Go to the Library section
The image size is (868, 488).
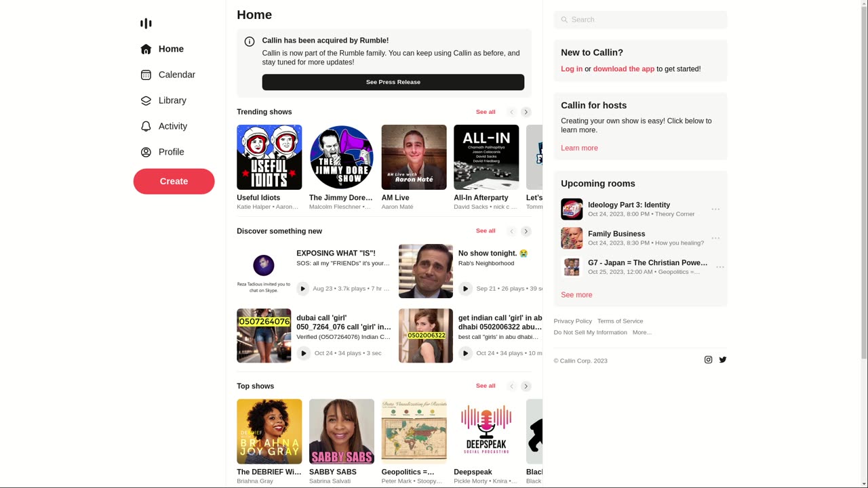[163, 100]
